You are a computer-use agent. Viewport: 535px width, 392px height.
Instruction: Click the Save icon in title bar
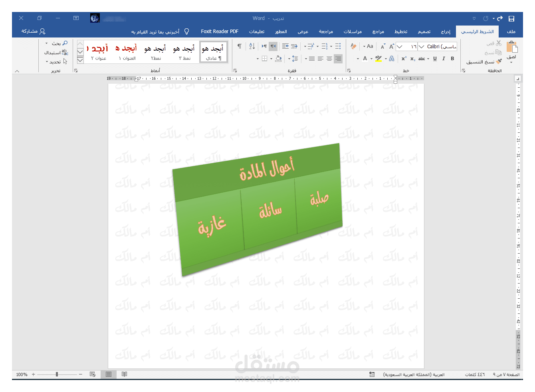coord(511,18)
